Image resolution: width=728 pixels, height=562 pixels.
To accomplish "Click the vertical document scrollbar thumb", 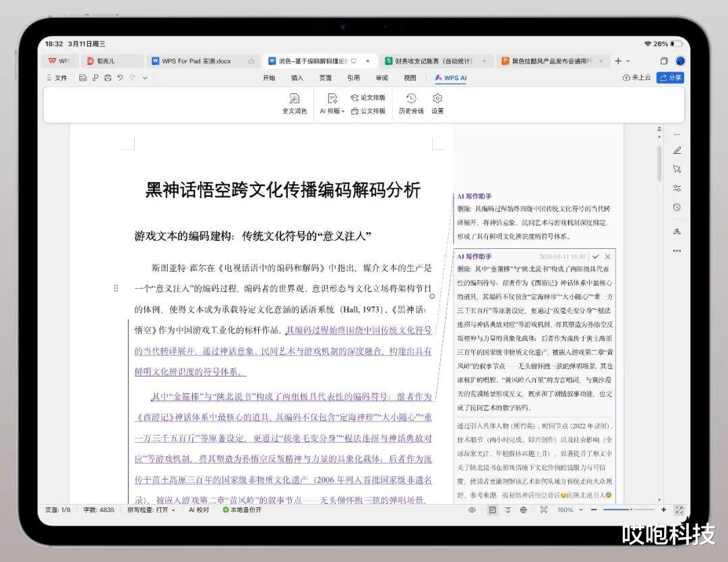I will pyautogui.click(x=659, y=164).
